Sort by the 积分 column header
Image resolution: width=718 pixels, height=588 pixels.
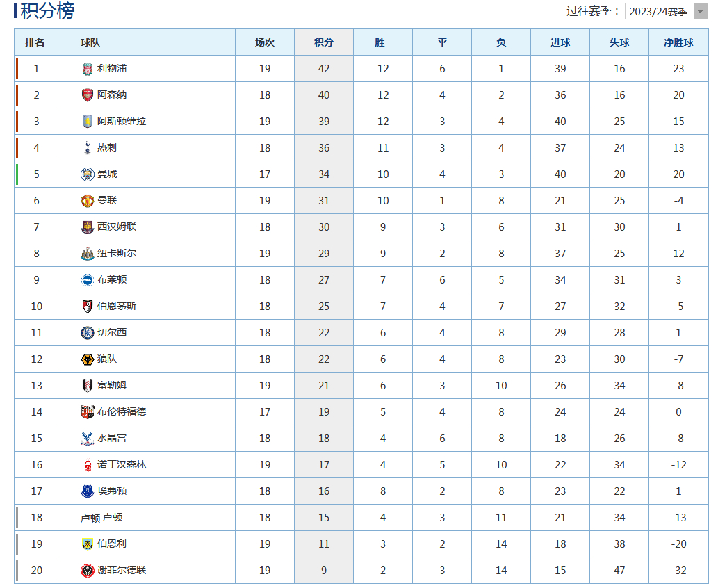324,42
